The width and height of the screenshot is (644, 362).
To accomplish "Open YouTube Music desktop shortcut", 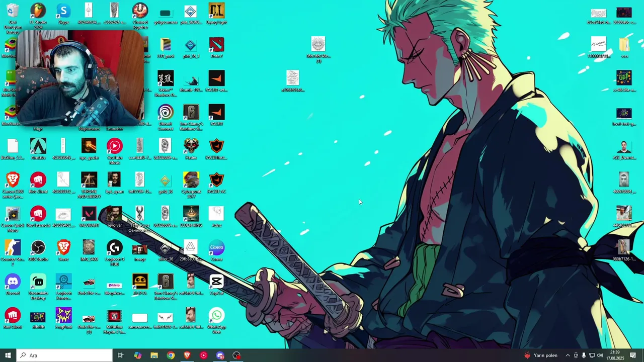I will point(114,151).
